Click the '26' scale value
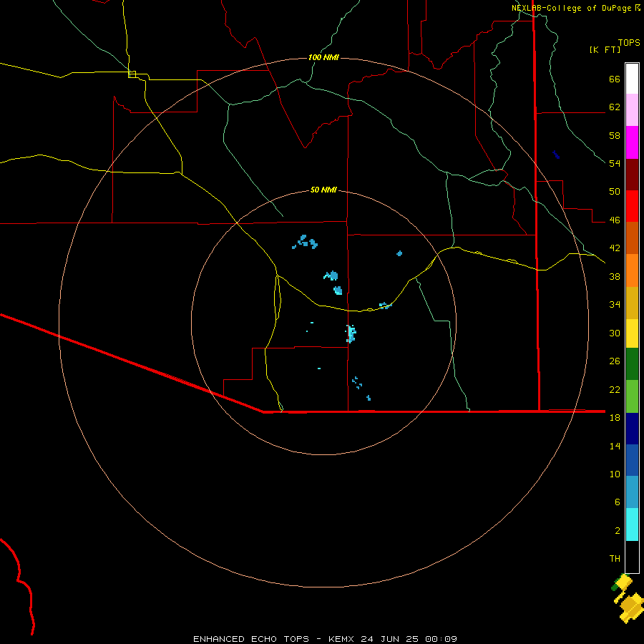This screenshot has height=644, width=644. click(615, 361)
